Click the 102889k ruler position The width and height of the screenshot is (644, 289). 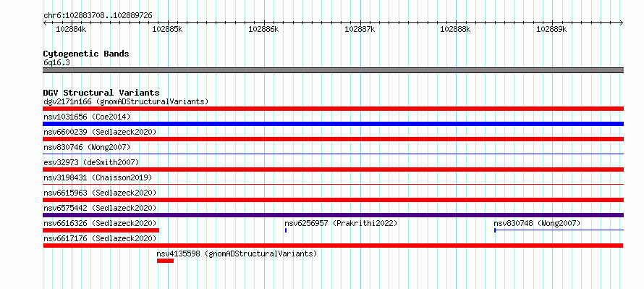pos(551,29)
